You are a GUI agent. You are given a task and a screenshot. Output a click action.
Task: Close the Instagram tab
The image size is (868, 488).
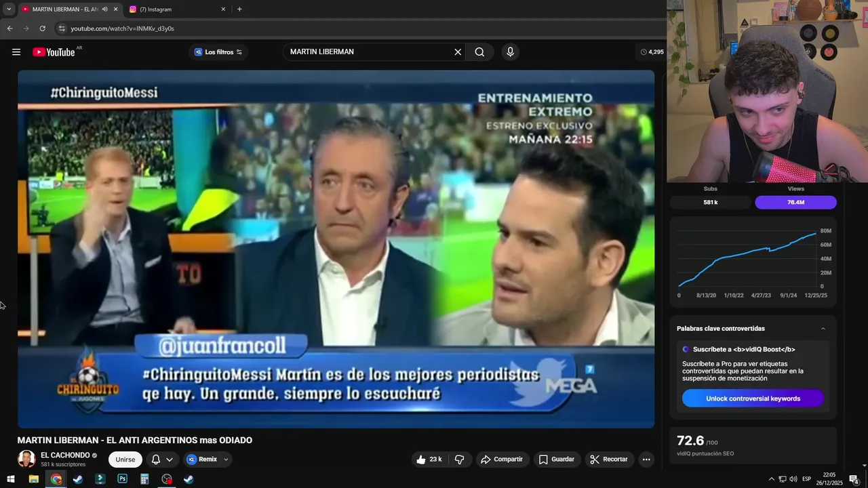coord(223,9)
